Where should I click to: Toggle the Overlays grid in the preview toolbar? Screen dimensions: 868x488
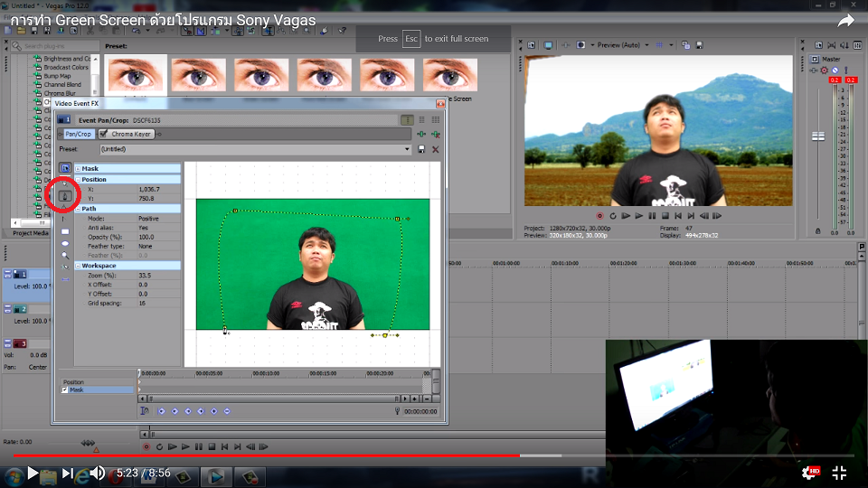(x=659, y=45)
